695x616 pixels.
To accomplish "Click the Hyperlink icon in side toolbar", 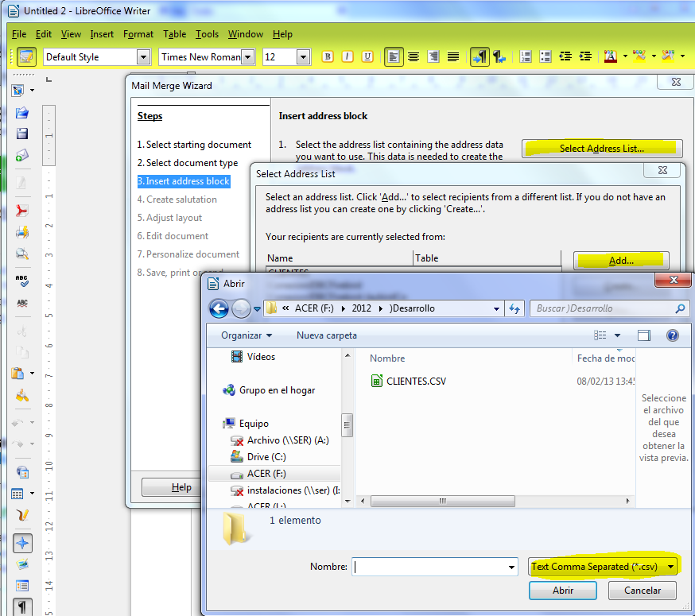I will [22, 471].
